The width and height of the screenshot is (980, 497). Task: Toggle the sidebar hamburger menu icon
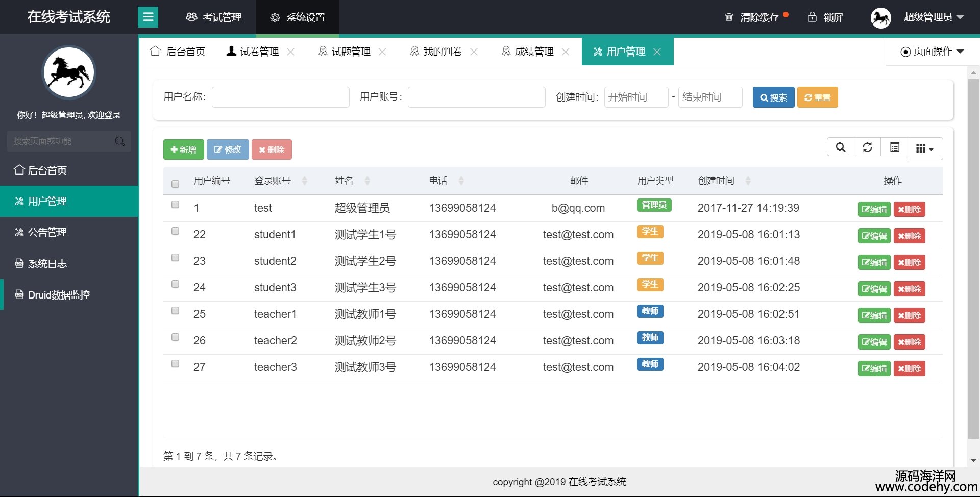(x=148, y=17)
